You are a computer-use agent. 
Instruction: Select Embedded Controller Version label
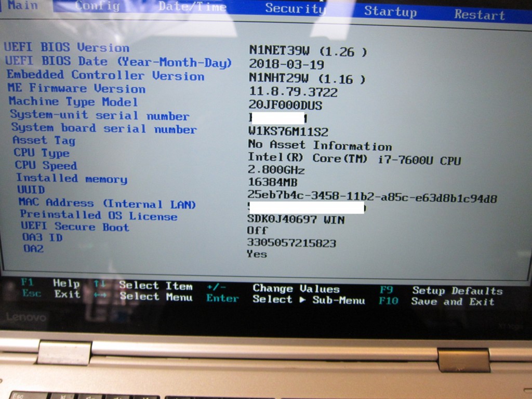pos(105,75)
